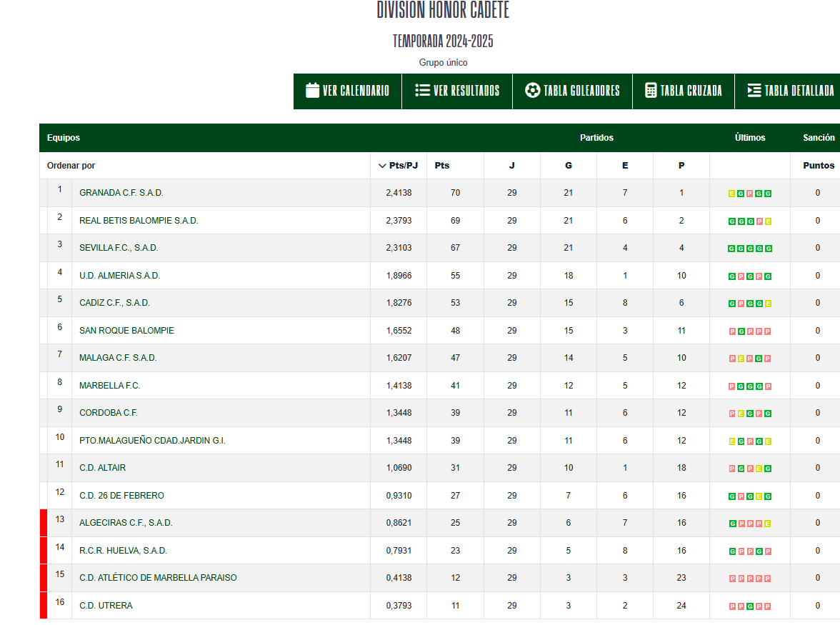Select Granada points value 70
This screenshot has height=625, width=840.
[x=456, y=193]
